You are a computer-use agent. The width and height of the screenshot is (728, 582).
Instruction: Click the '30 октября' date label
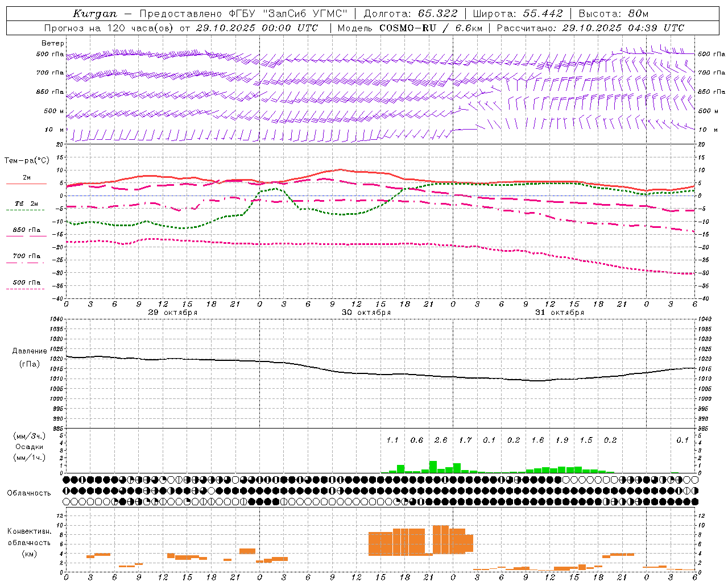click(366, 313)
